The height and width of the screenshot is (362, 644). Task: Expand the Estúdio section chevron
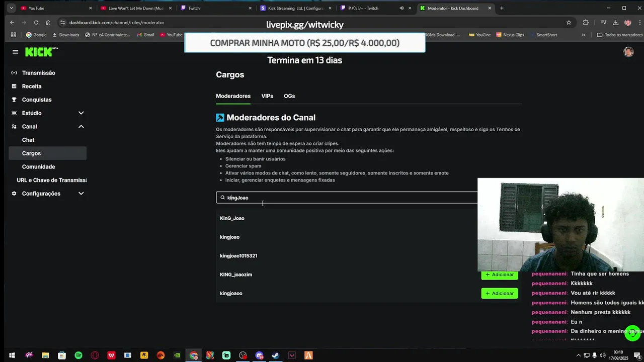tap(81, 113)
